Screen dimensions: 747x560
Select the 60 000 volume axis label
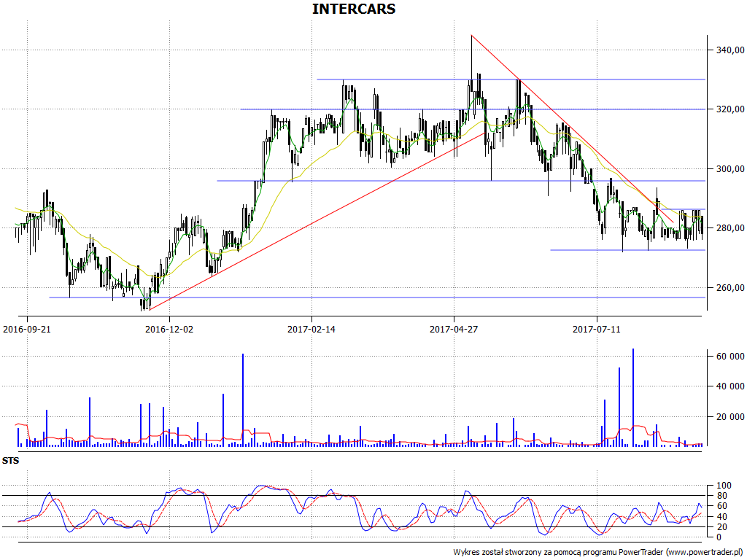coord(731,357)
